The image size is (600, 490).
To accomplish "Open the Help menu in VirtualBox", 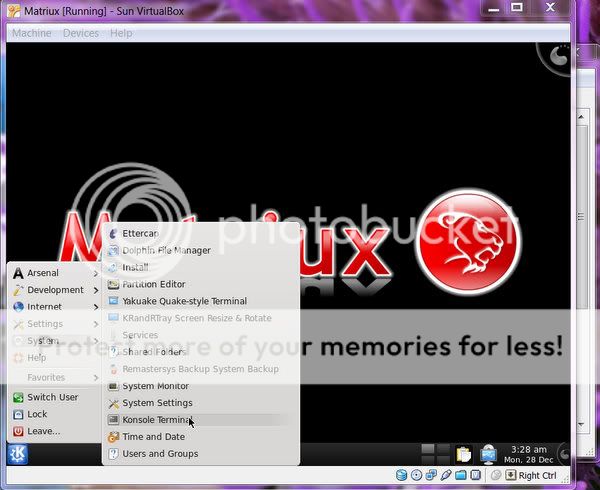I will (121, 33).
